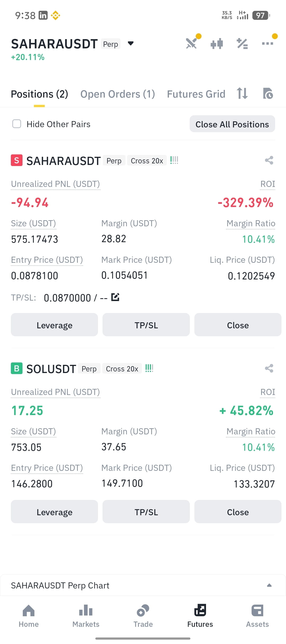Open order history clock icon
The height and width of the screenshot is (644, 286).
[268, 93]
